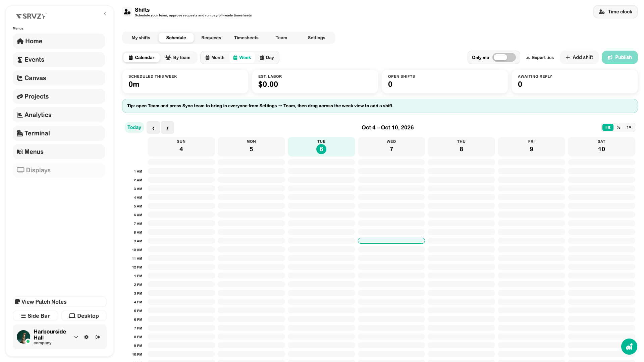
Task: Select the Week view
Action: pos(242,58)
